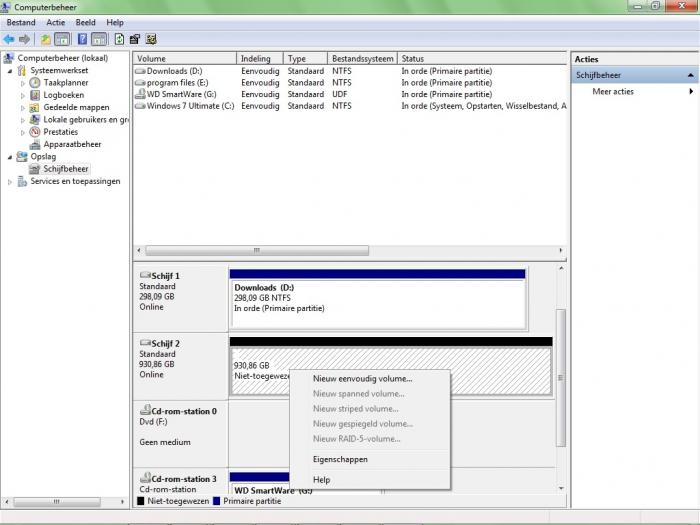This screenshot has width=700, height=525.
Task: Open Taakplanner in the tree
Action: pos(65,83)
